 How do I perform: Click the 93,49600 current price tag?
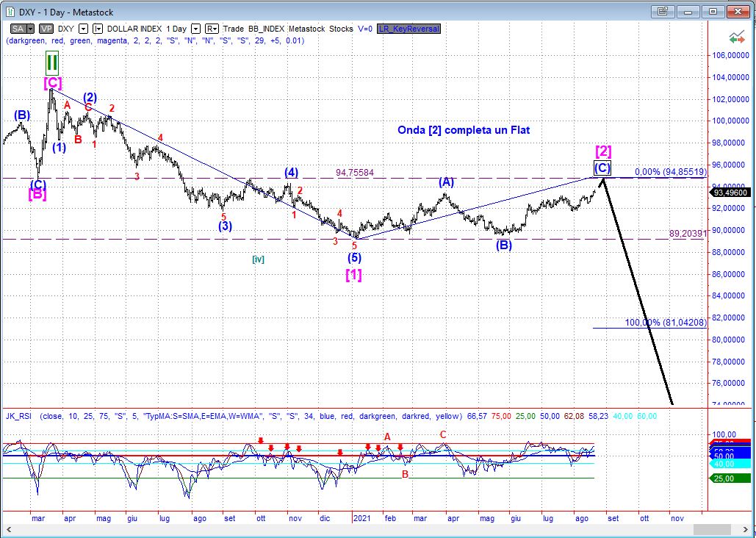[730, 193]
